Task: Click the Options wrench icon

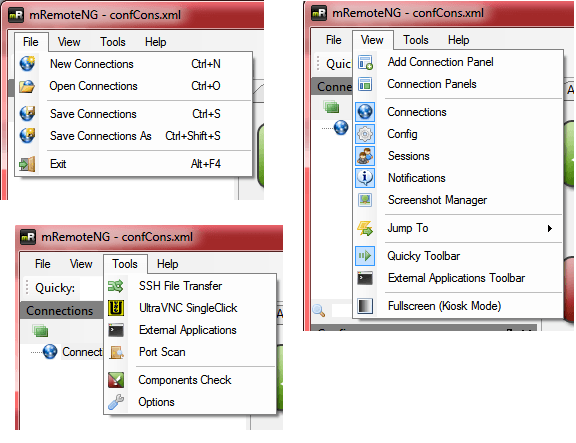Action: (x=116, y=402)
